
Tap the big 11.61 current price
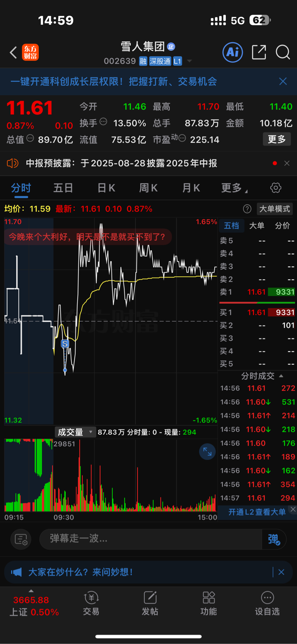(29, 108)
